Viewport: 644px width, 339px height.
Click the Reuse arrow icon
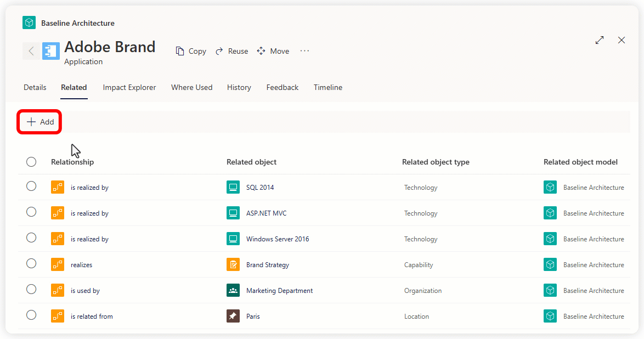(x=219, y=51)
